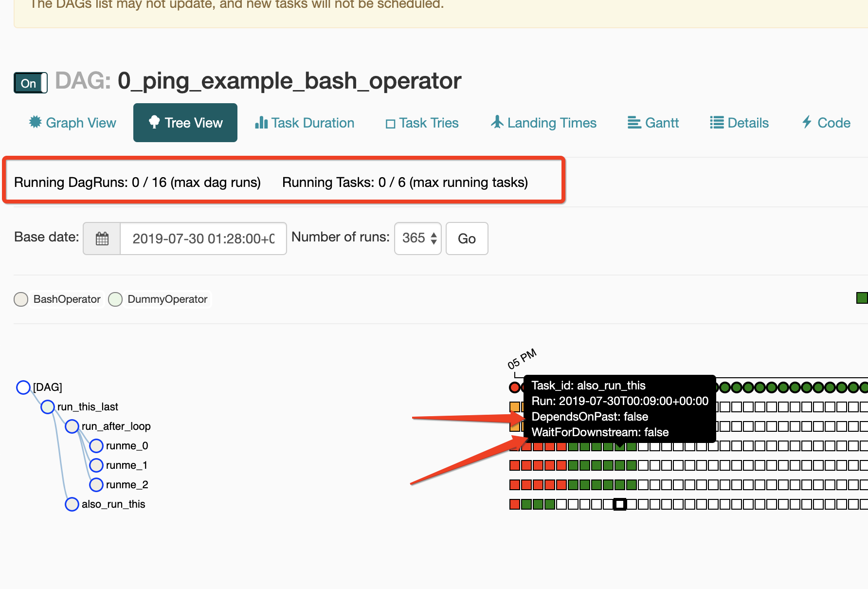Collapse the run_this_last tree node
The width and height of the screenshot is (868, 589).
pos(48,407)
